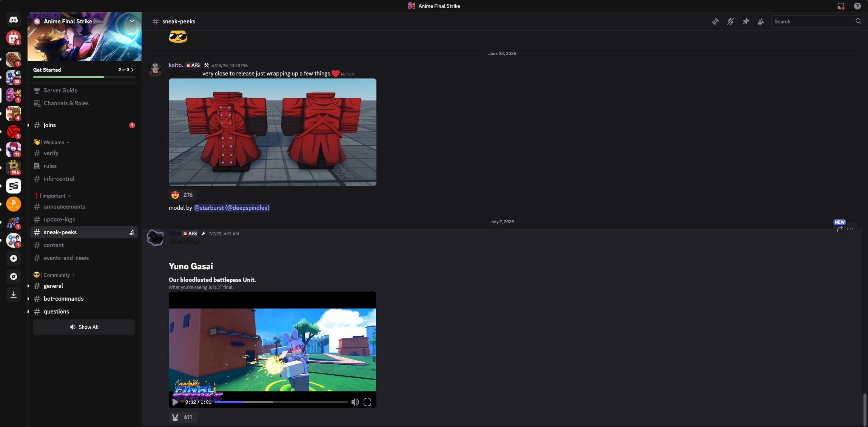Open Anime Final Strike server dropdown

pos(132,21)
